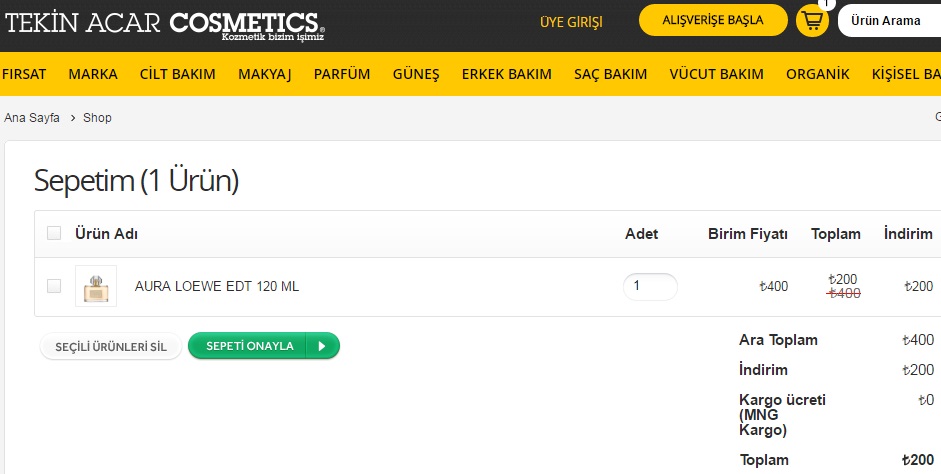This screenshot has height=474, width=941.
Task: Click the strikethrough ₺400 price
Action: 844,293
